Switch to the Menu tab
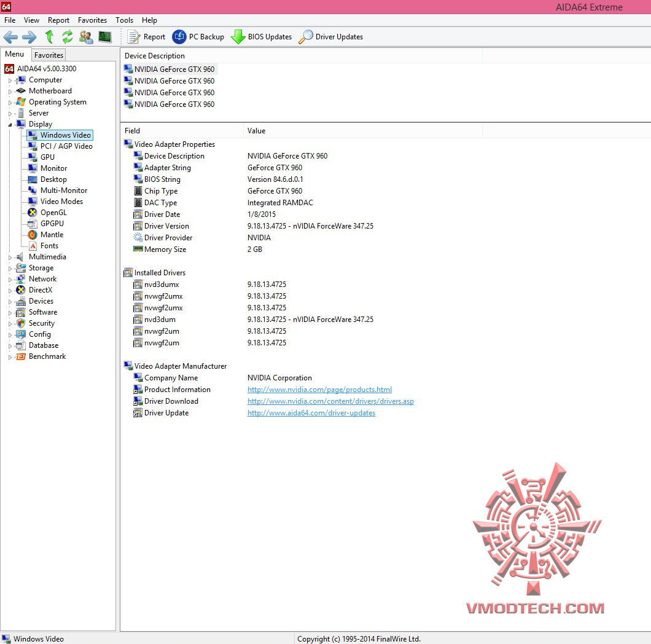The height and width of the screenshot is (644, 651). pos(15,54)
